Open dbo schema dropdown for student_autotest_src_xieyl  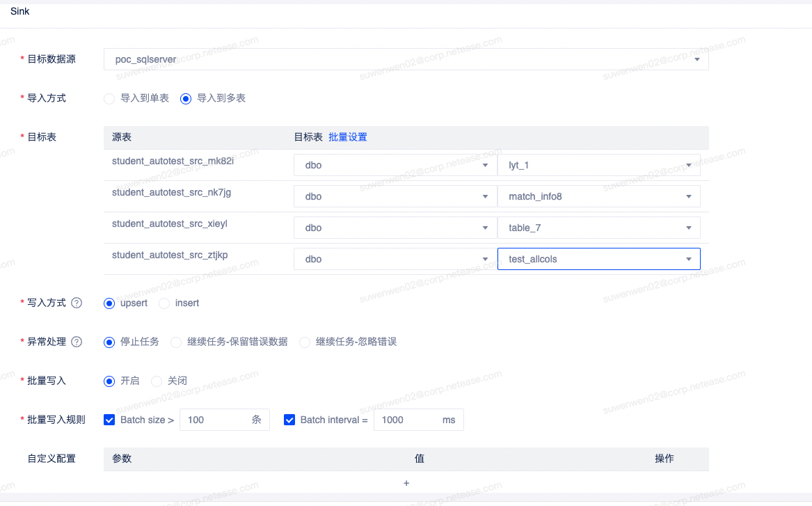coord(394,228)
